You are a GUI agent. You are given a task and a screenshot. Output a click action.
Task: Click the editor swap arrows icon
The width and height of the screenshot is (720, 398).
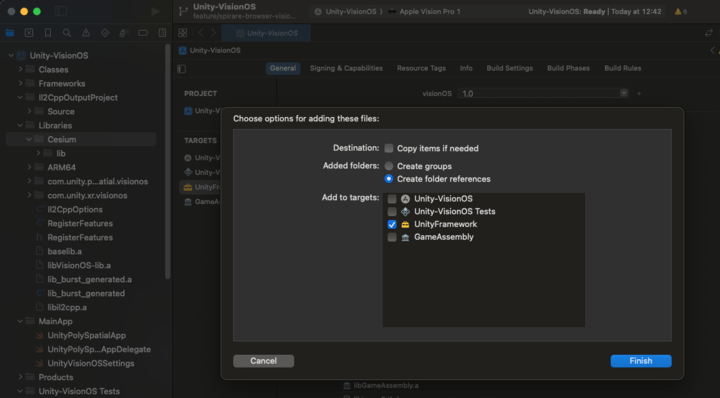[x=709, y=33]
